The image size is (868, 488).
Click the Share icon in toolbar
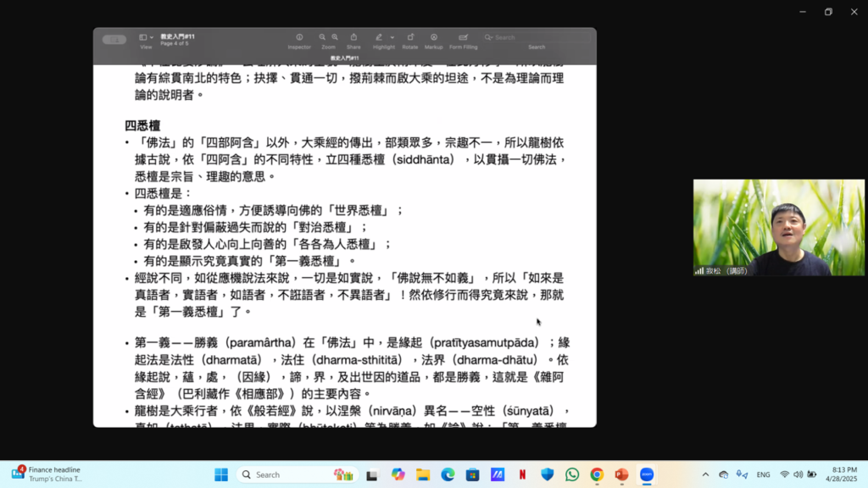point(353,37)
